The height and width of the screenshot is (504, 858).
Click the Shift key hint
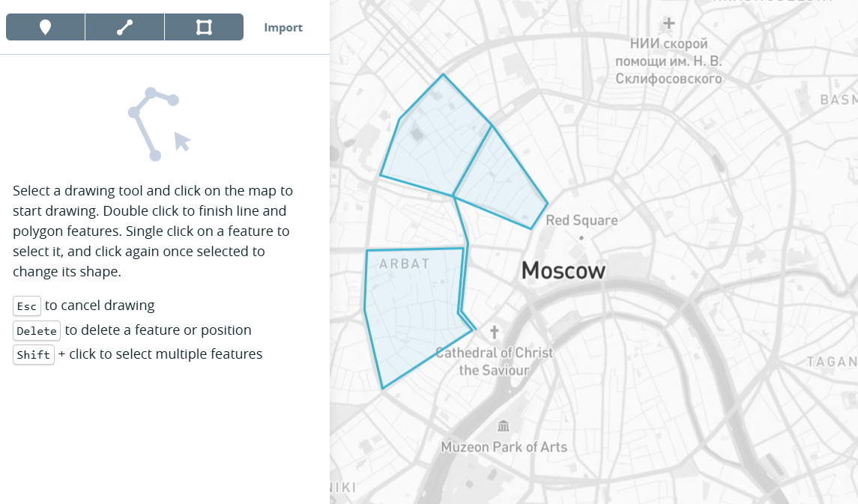tap(34, 355)
